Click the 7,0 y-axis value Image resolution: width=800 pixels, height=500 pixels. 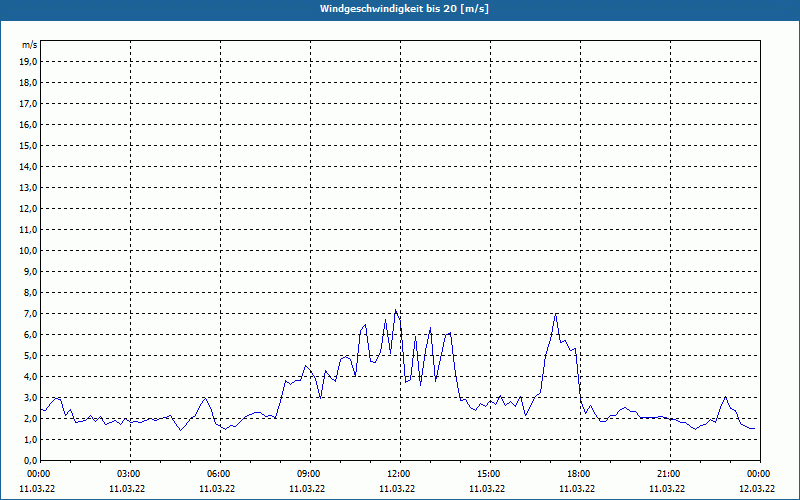31,314
